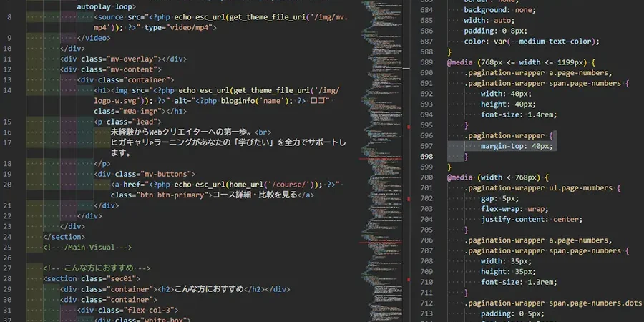
Task: Click the ul.page-numbers selector on line 701
Action: 580,187
